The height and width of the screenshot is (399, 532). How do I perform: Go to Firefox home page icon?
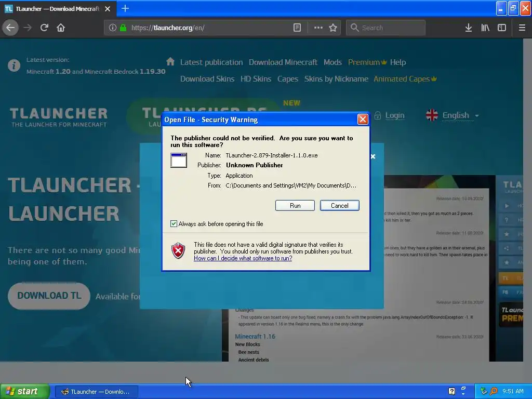tap(61, 28)
